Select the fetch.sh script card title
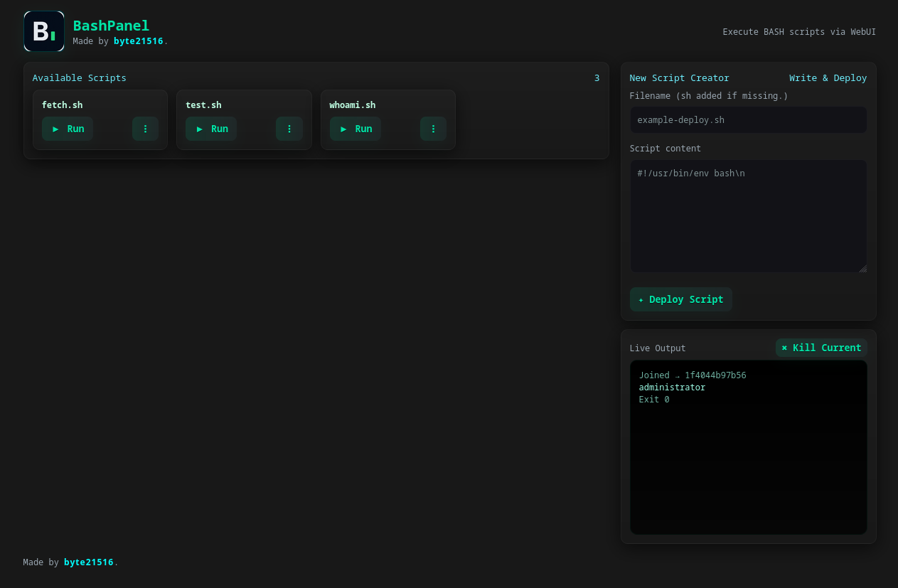The image size is (898, 588). coord(62,105)
